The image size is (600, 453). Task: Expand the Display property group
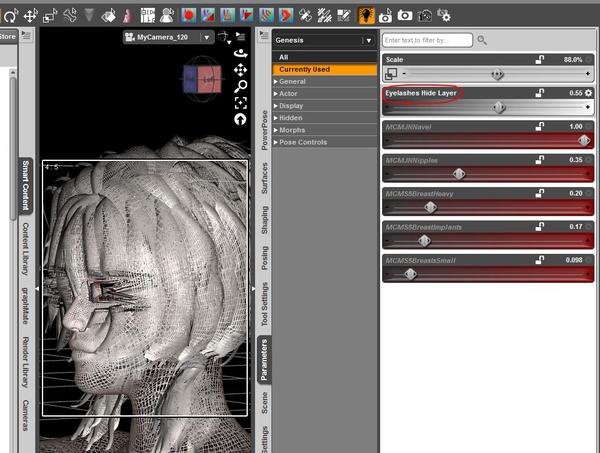pos(324,106)
